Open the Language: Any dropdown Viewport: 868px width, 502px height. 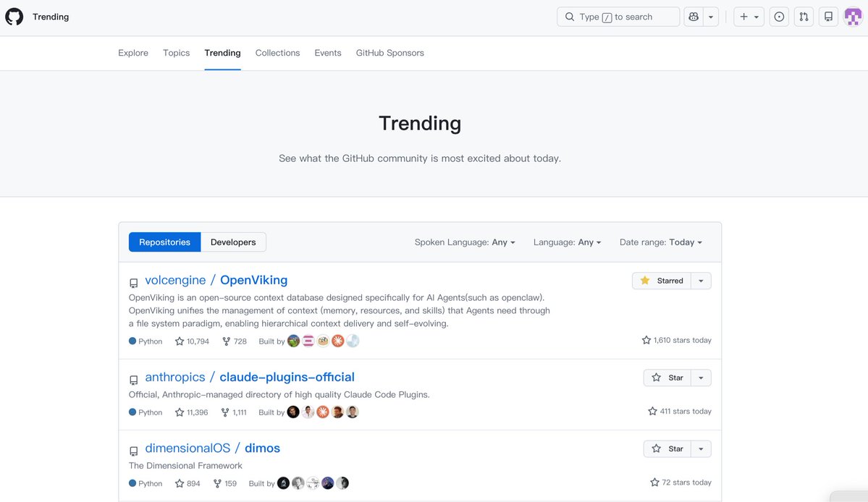568,242
